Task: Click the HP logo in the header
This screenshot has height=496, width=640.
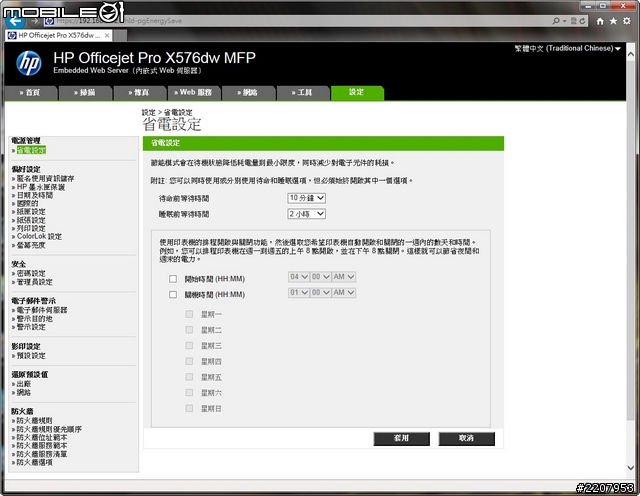Action: pos(29,63)
